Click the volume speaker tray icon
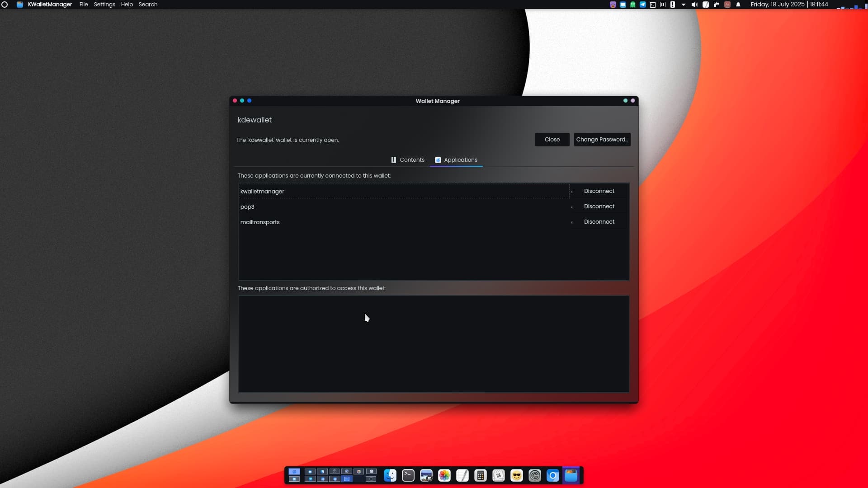868x488 pixels. point(694,5)
